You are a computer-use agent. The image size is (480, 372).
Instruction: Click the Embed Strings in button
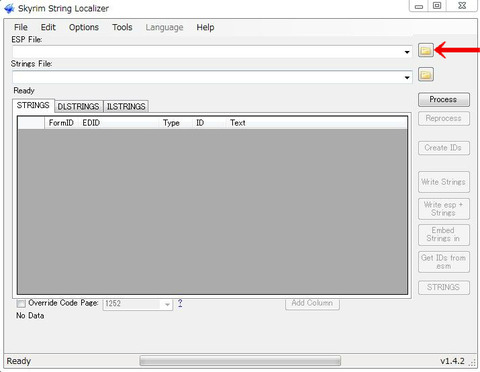coord(444,235)
